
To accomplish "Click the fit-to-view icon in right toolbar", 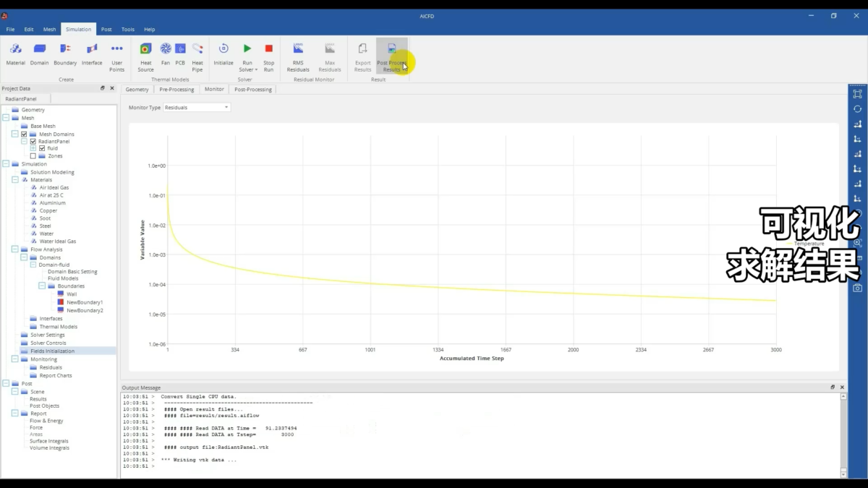I will coord(857,93).
